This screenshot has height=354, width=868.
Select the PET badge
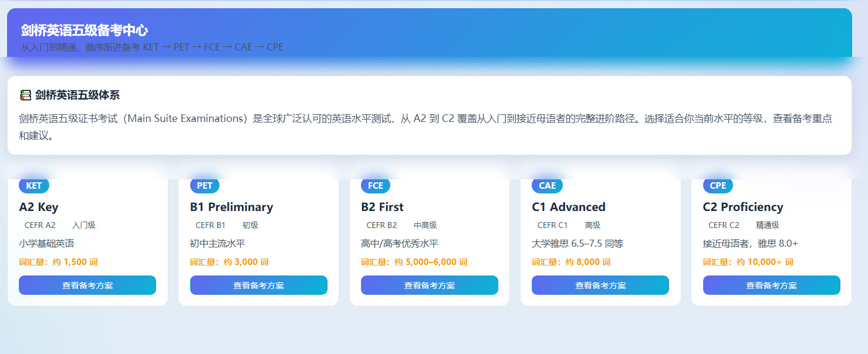click(x=205, y=185)
